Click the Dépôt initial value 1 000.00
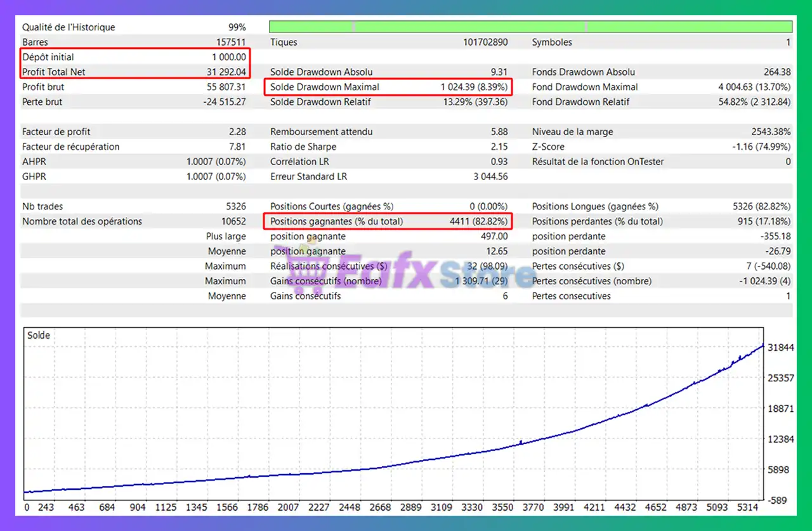 [x=229, y=57]
